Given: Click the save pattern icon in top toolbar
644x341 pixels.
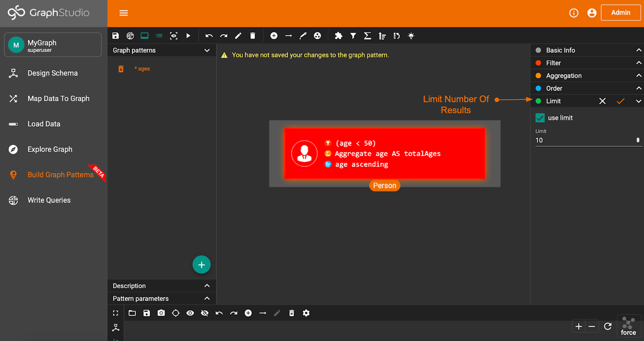Looking at the screenshot, I should coord(116,36).
